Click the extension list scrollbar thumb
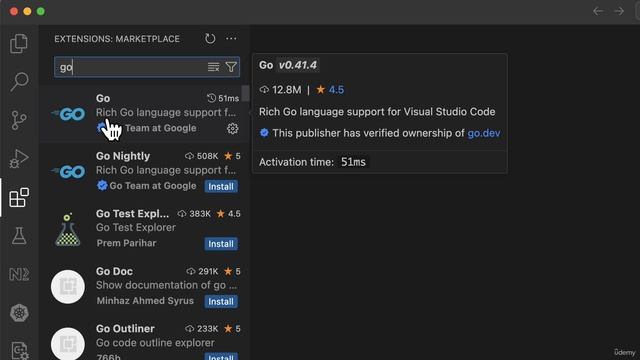This screenshot has width=640, height=360. tap(245, 93)
